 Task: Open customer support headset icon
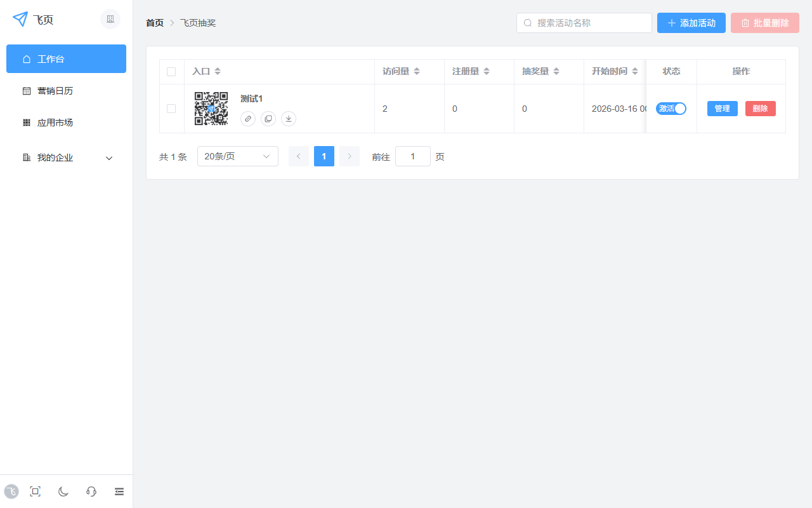(x=91, y=491)
